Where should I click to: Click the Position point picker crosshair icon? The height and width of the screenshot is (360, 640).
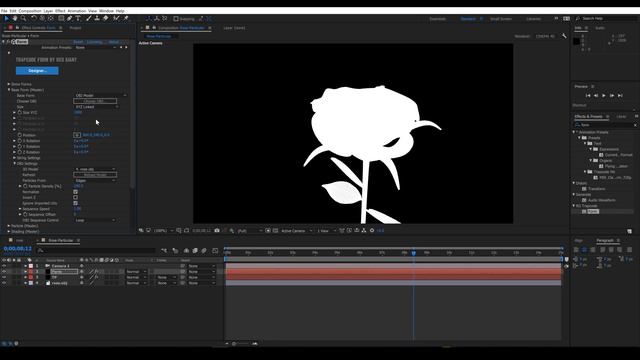[x=77, y=135]
